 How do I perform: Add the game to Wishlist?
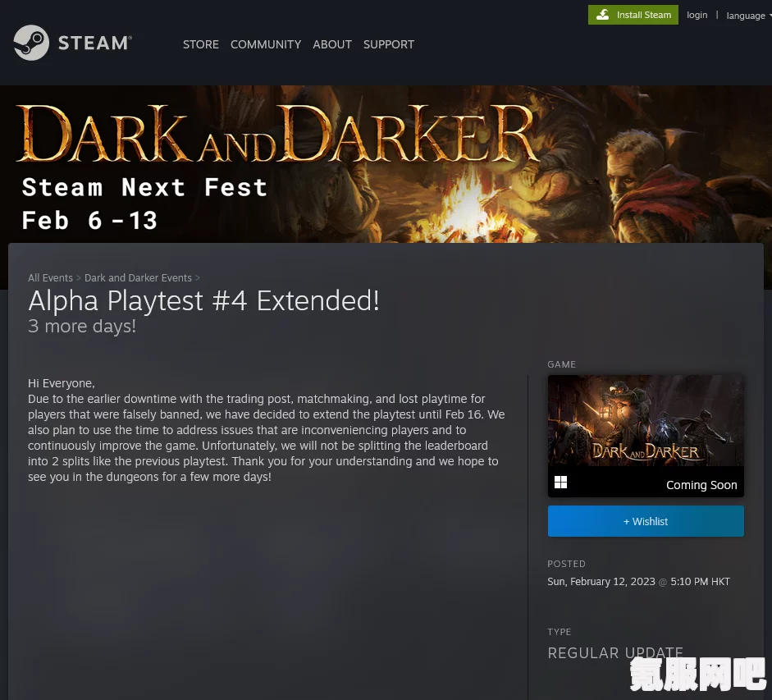[x=646, y=521]
